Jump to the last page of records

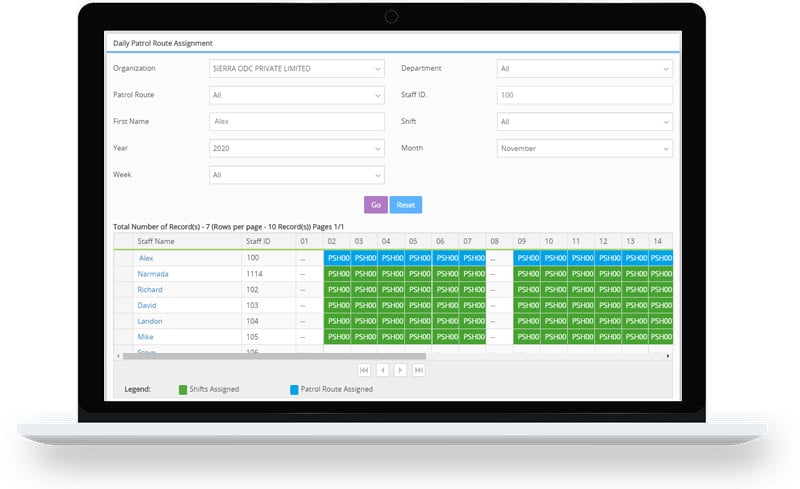coord(419,370)
